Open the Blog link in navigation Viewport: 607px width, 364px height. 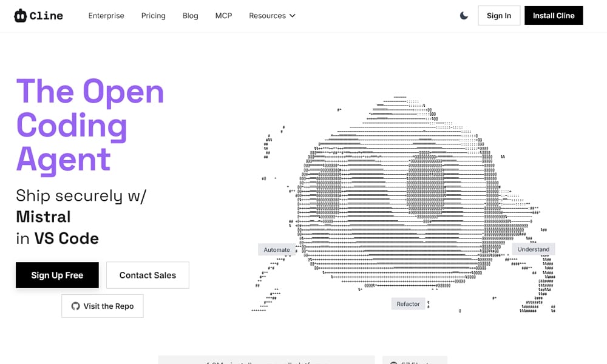(190, 16)
